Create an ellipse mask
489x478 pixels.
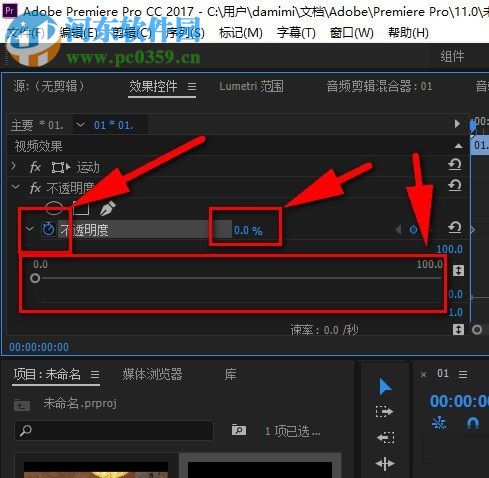pos(54,208)
